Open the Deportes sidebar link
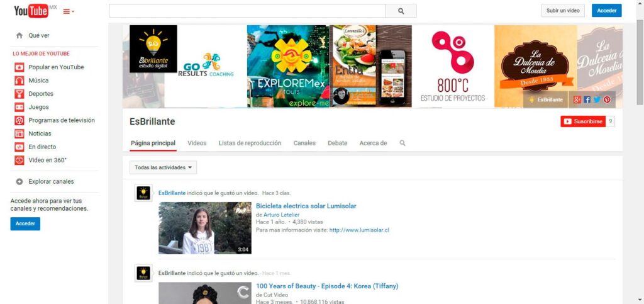Viewport: 644px width, 304px height. click(x=41, y=94)
